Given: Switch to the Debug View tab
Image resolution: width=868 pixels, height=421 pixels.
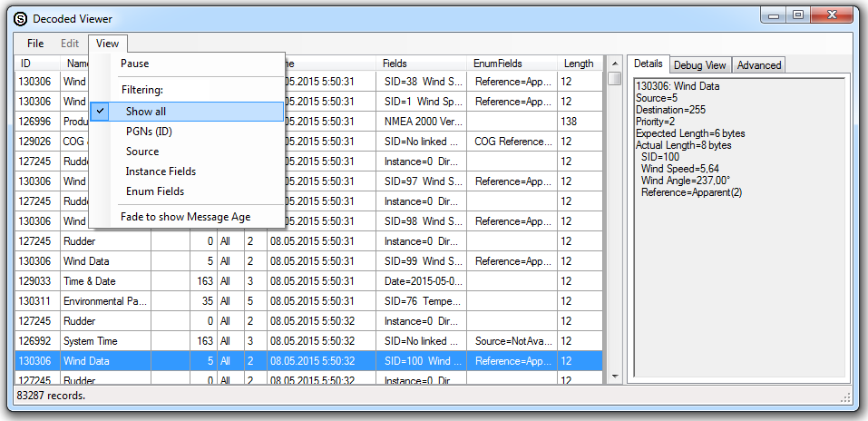Looking at the screenshot, I should [x=699, y=65].
